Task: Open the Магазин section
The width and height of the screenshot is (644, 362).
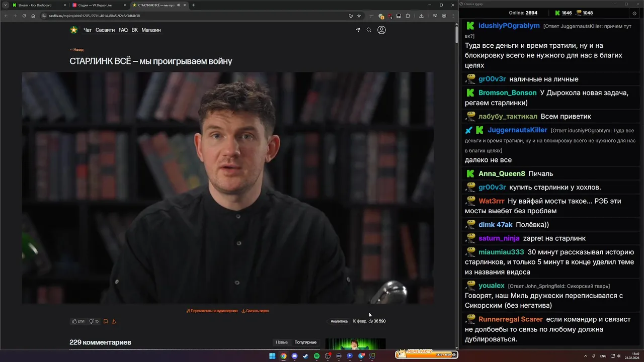Action: pyautogui.click(x=151, y=30)
